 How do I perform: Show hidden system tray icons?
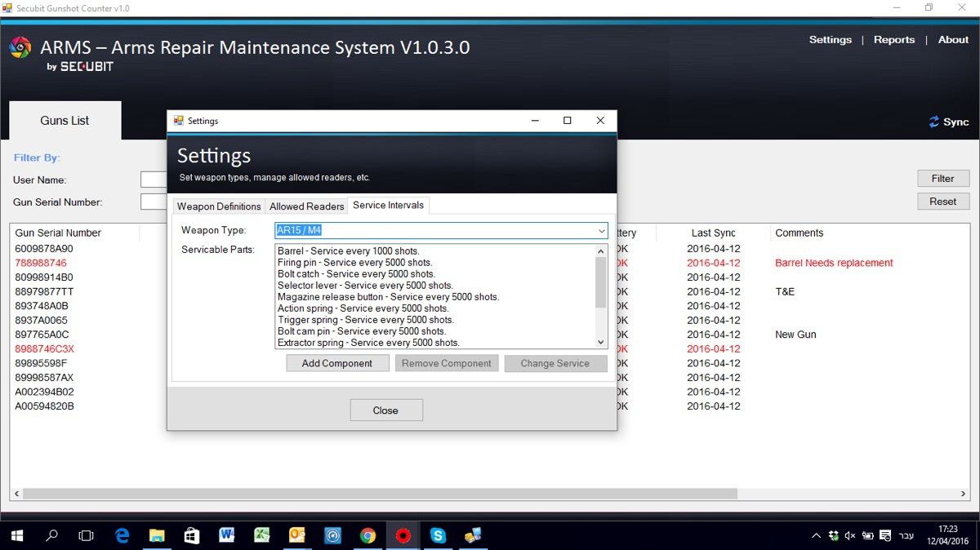(x=816, y=536)
